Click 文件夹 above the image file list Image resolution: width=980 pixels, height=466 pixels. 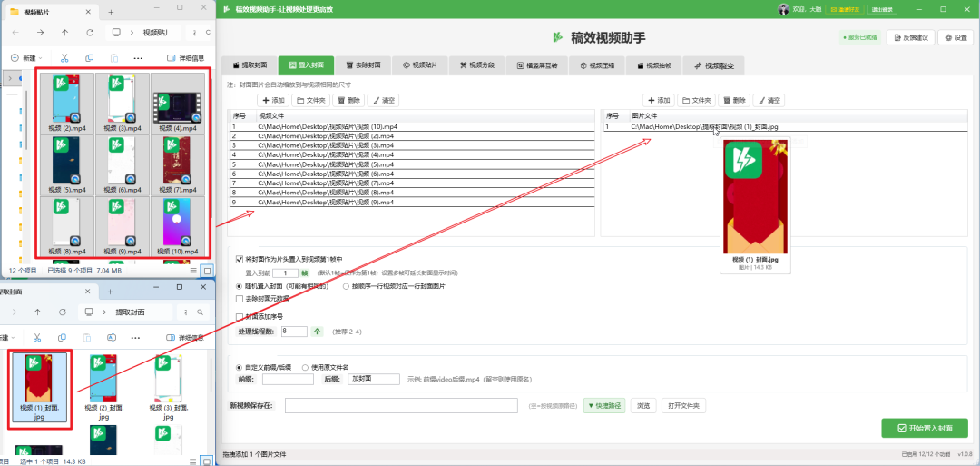[696, 100]
